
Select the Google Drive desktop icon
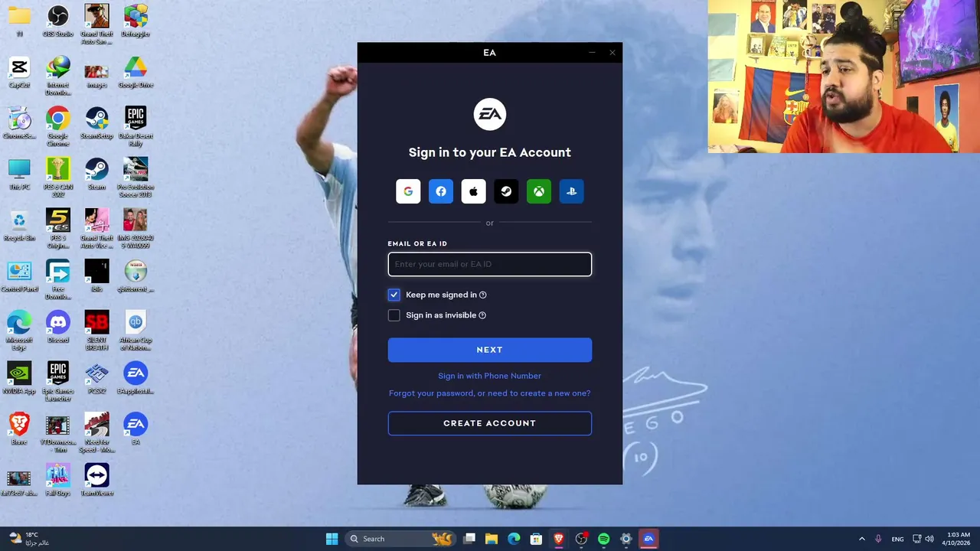[x=136, y=73]
